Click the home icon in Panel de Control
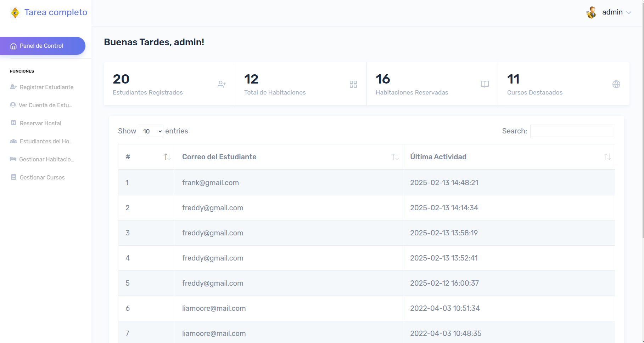This screenshot has width=644, height=343. (13, 46)
